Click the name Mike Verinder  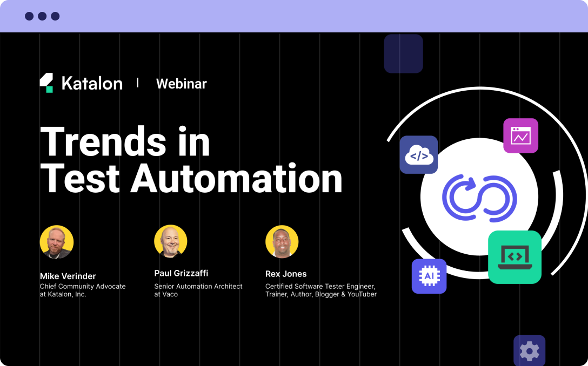(x=68, y=276)
